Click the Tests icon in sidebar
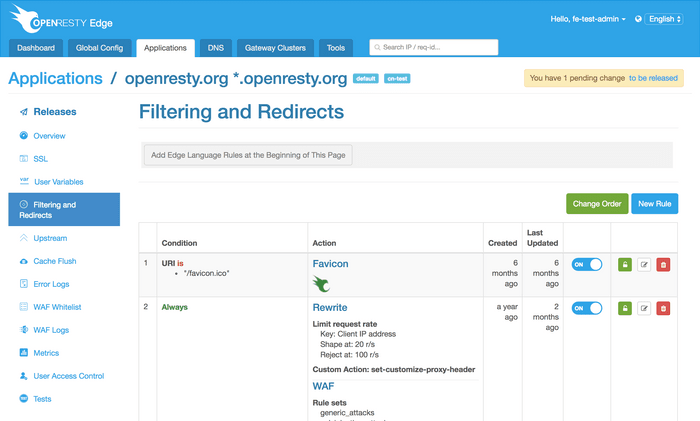This screenshot has width=700, height=421. pos(24,398)
